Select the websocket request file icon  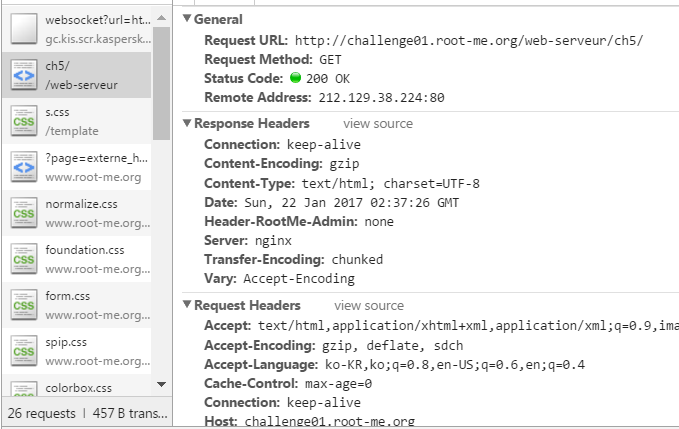pyautogui.click(x=24, y=29)
